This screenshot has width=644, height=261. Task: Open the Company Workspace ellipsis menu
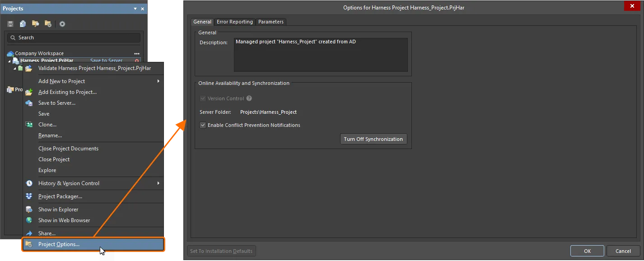click(x=137, y=53)
